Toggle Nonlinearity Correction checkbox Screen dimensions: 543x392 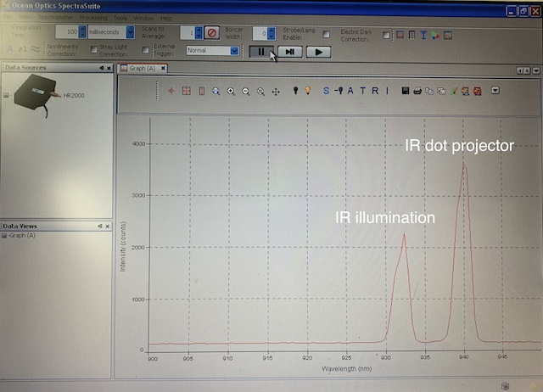[93, 49]
